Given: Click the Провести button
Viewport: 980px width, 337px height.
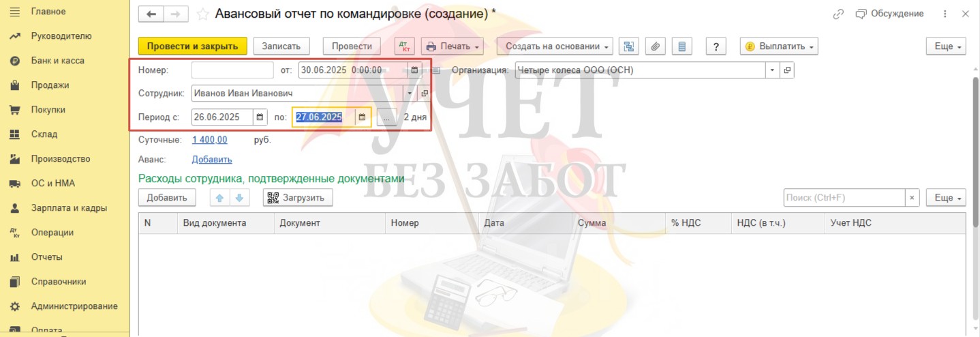Looking at the screenshot, I should 352,46.
